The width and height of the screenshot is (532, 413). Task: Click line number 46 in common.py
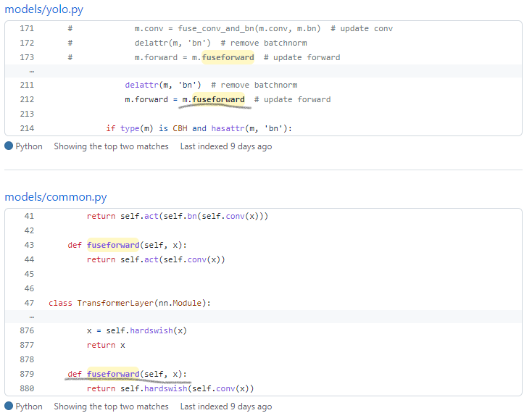[29, 288]
